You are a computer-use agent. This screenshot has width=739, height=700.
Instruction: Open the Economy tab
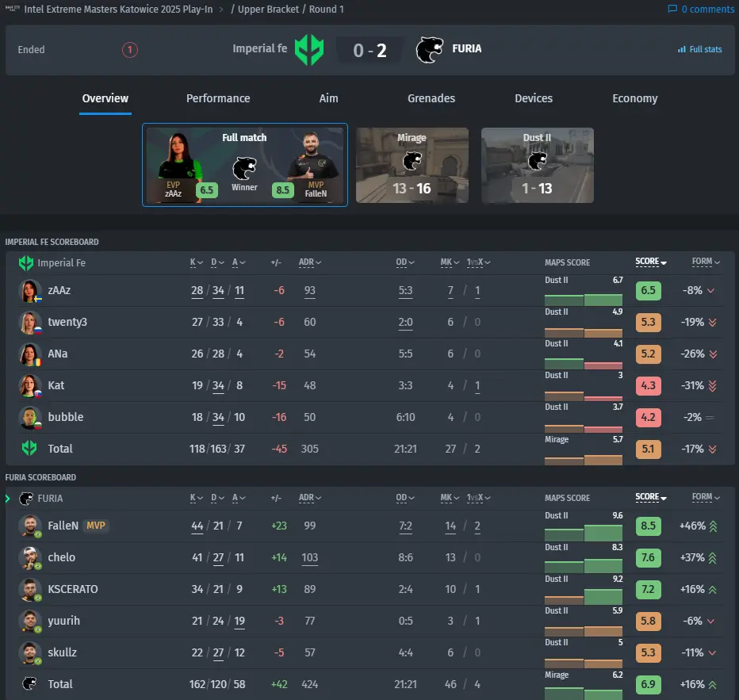(635, 98)
